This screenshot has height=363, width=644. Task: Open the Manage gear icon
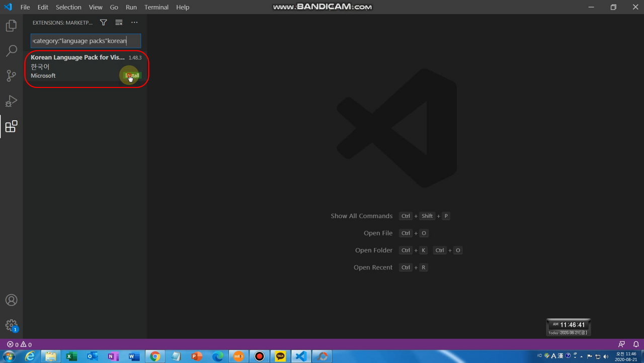pyautogui.click(x=11, y=325)
